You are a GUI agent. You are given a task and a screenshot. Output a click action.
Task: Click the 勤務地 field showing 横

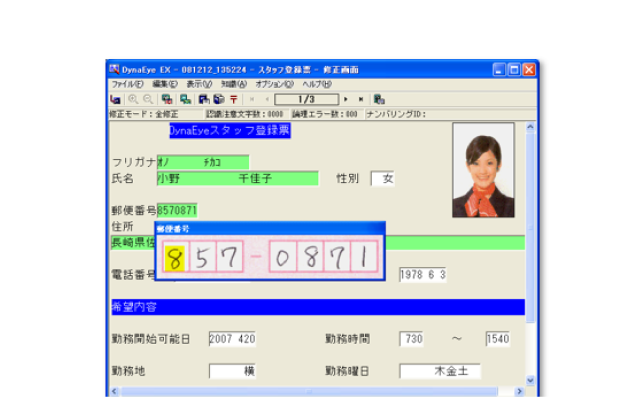pos(232,371)
